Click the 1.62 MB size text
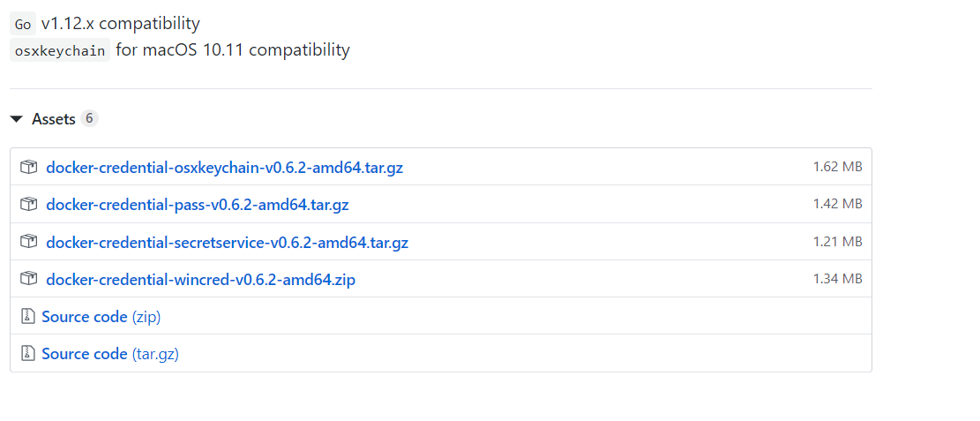 pos(837,167)
